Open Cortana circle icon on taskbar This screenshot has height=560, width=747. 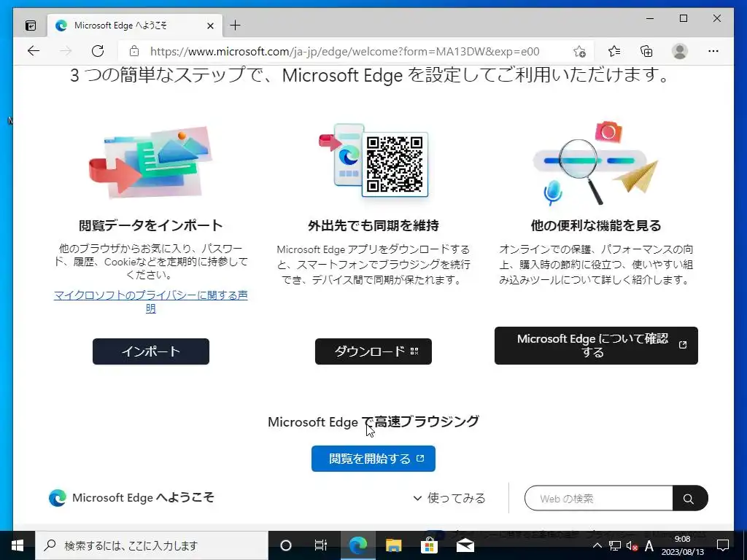tap(285, 545)
